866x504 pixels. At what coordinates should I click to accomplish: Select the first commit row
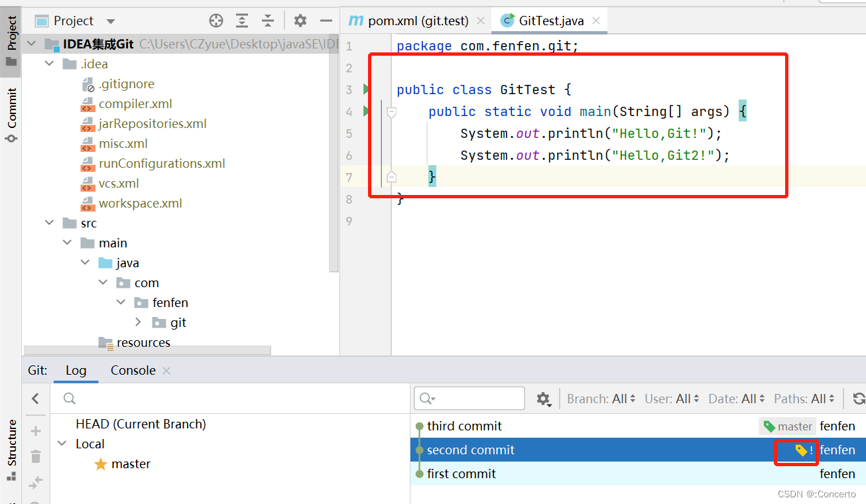(638, 474)
